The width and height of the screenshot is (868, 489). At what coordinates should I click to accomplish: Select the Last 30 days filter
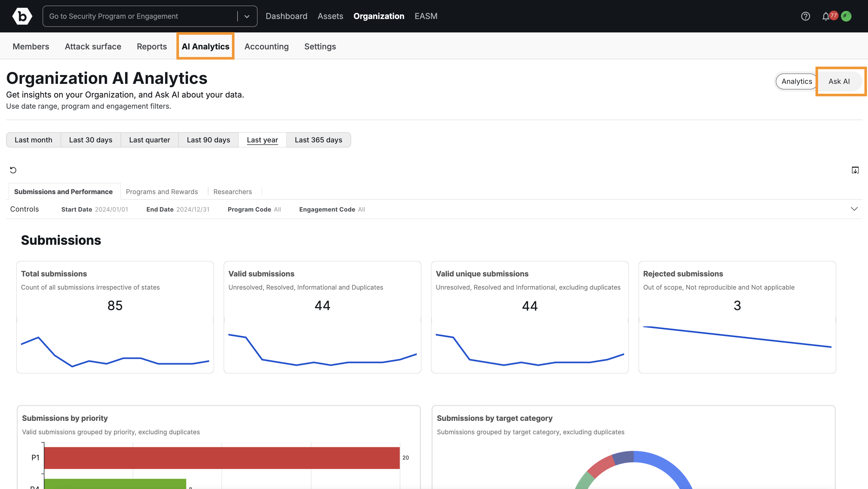pos(90,140)
